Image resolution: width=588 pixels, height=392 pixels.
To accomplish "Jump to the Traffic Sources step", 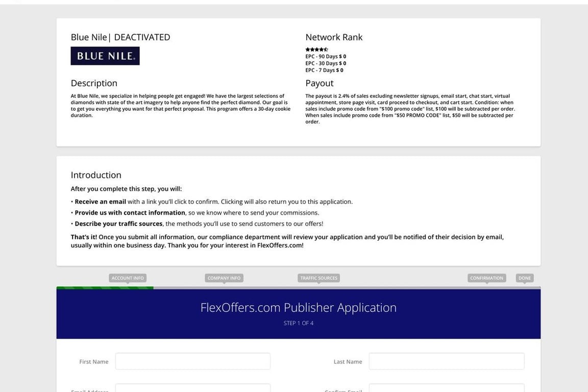I will (x=318, y=278).
